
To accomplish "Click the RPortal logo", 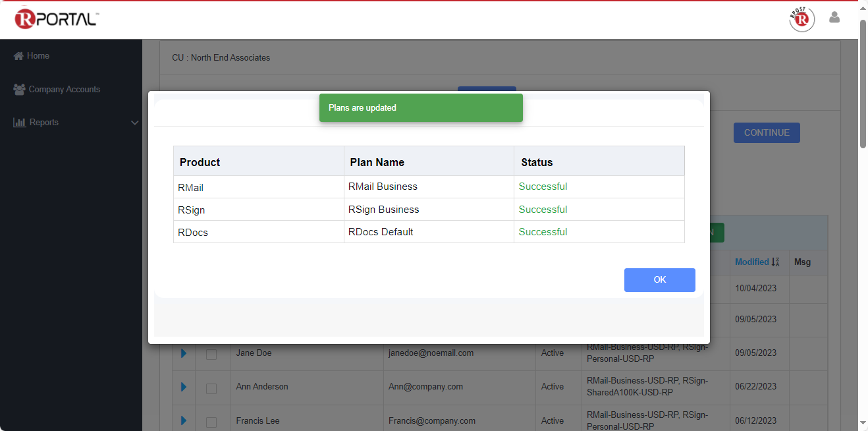I will pyautogui.click(x=56, y=18).
